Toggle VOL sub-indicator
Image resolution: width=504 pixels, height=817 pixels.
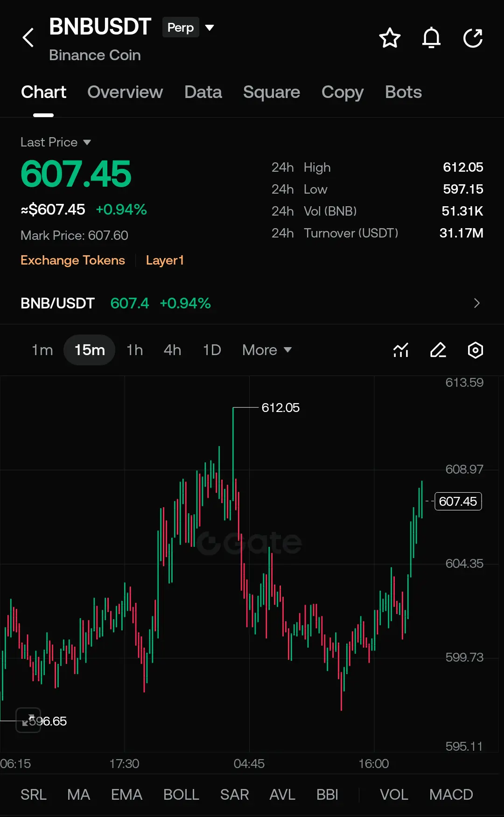pyautogui.click(x=394, y=794)
